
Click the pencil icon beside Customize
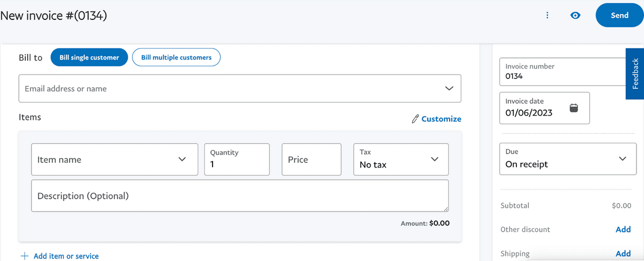click(415, 119)
